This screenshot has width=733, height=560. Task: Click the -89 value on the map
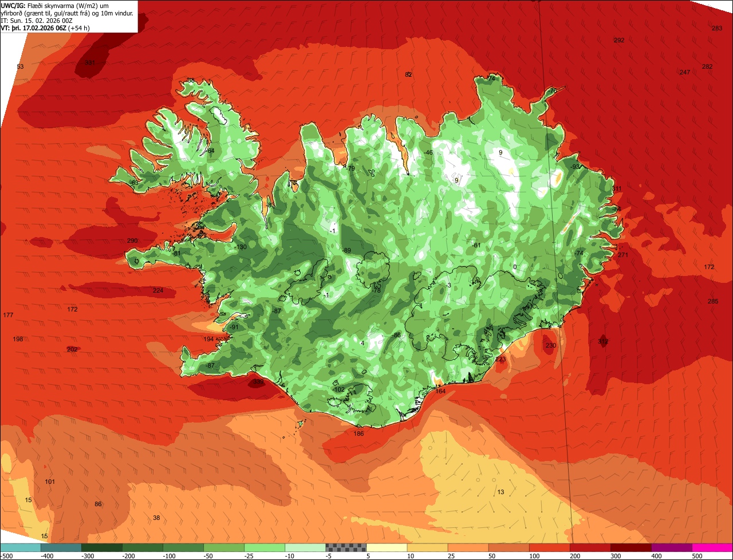346,251
